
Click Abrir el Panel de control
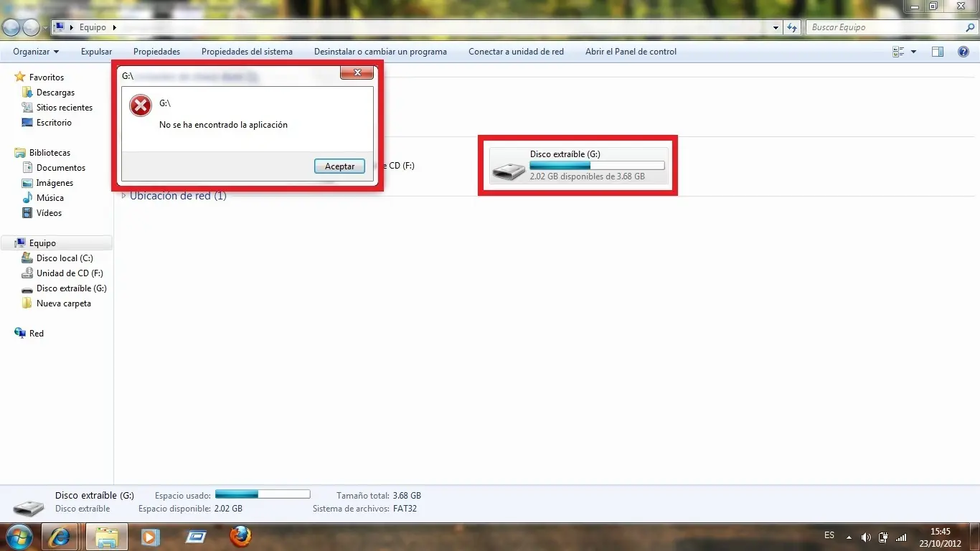(x=631, y=52)
